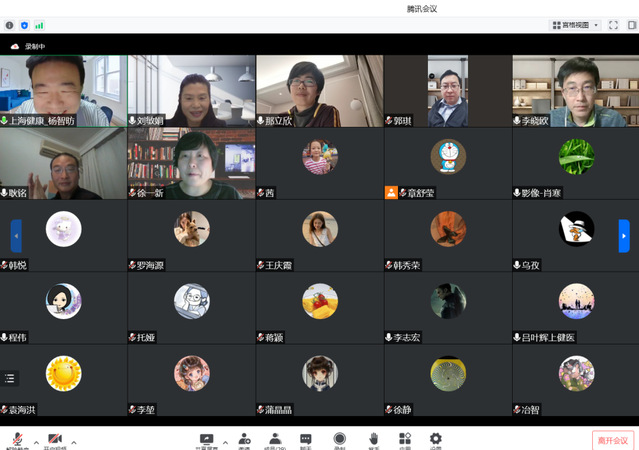639x450 pixels.
Task: Open the settings gear icon
Action: [435, 439]
